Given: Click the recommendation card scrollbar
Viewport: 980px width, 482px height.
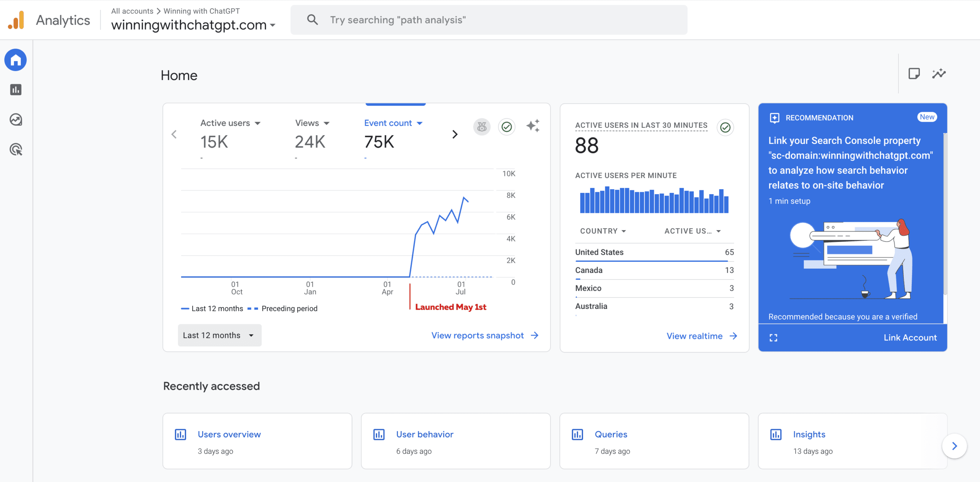Looking at the screenshot, I should tap(945, 214).
